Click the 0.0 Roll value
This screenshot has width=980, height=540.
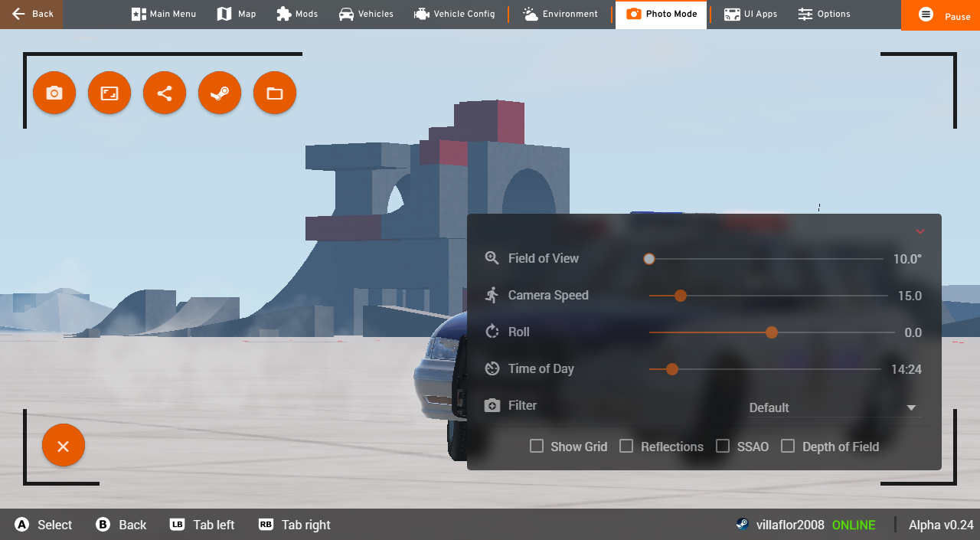[x=913, y=332]
